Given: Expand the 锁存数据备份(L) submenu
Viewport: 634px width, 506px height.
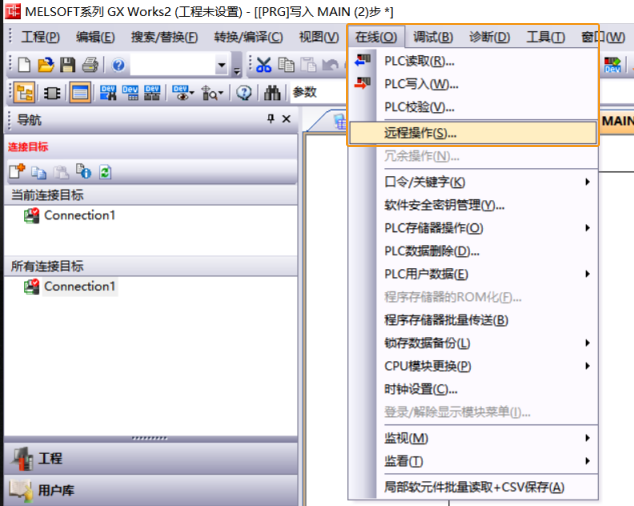Looking at the screenshot, I should (x=473, y=343).
